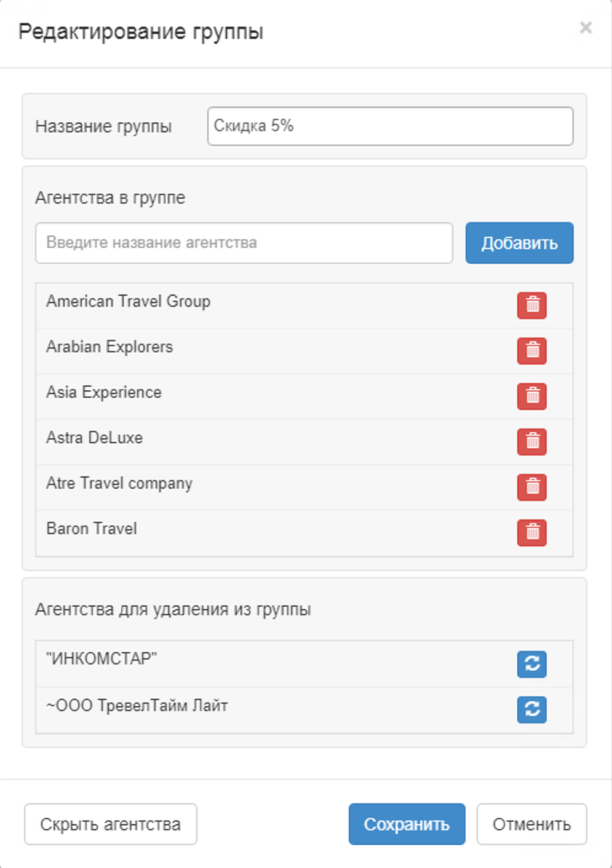Click the Добавить button
This screenshot has width=612, height=868.
click(x=519, y=243)
